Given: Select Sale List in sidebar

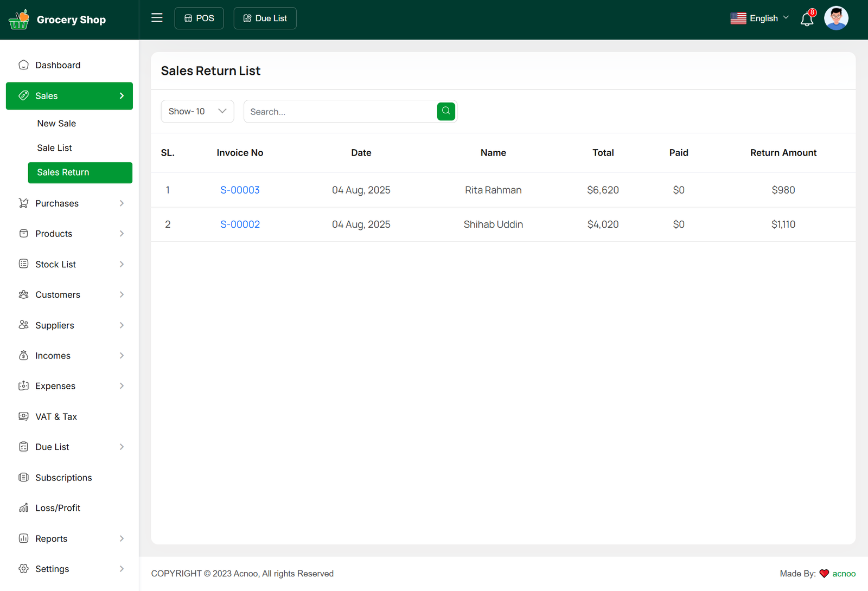Looking at the screenshot, I should (x=54, y=148).
